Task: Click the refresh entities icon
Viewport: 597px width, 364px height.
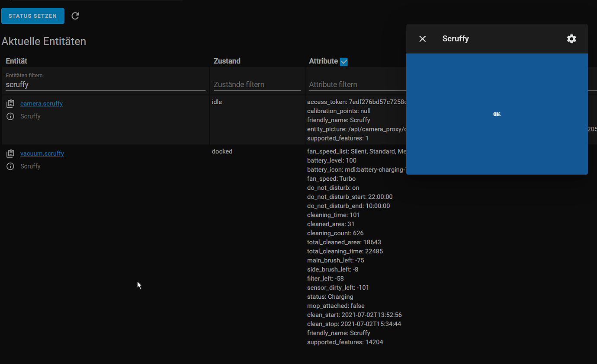Action: 75,16
